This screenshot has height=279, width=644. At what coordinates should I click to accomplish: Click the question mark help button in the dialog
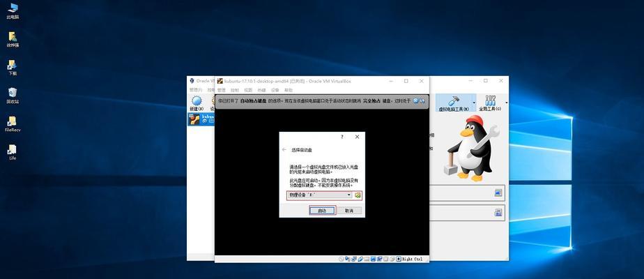point(342,137)
